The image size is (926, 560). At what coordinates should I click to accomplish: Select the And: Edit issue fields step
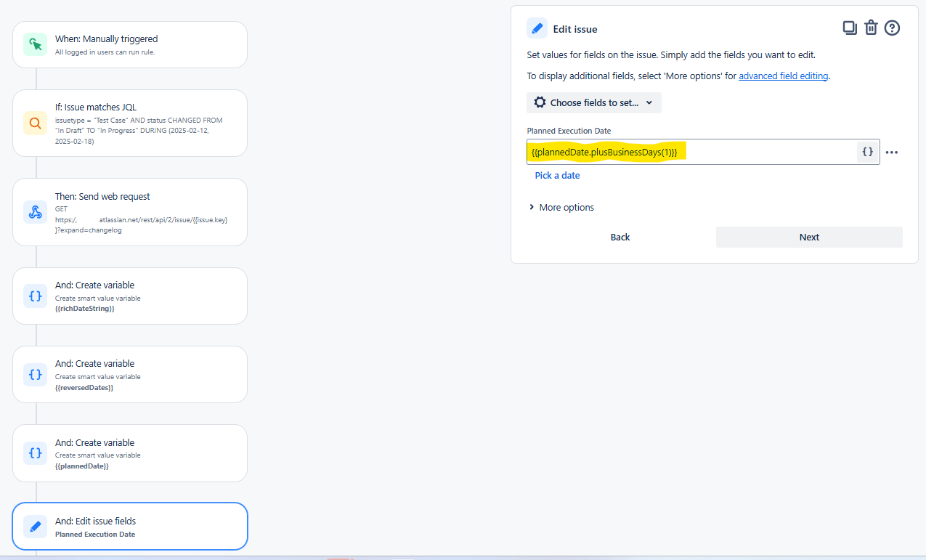tap(130, 527)
